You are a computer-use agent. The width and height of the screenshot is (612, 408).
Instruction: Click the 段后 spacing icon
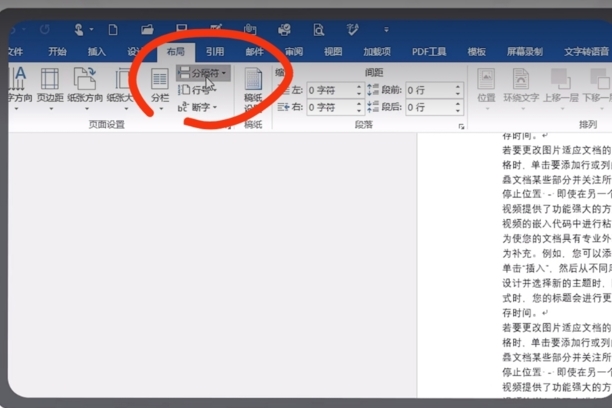click(373, 106)
